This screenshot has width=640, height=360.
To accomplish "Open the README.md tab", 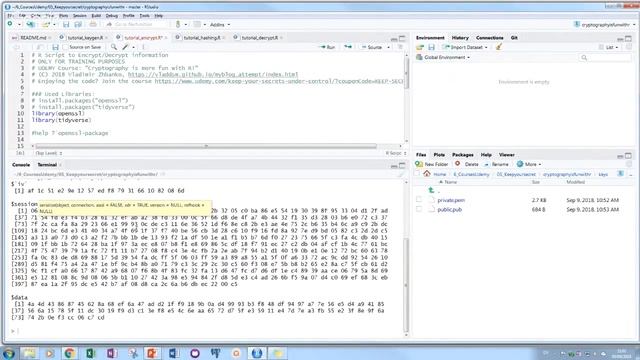I will click(x=33, y=38).
